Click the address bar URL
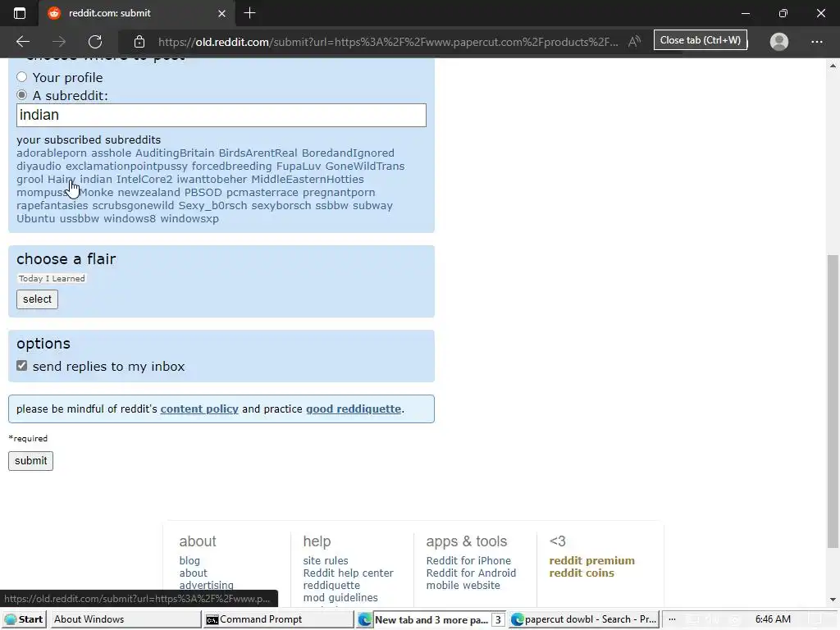840x630 pixels. point(388,42)
